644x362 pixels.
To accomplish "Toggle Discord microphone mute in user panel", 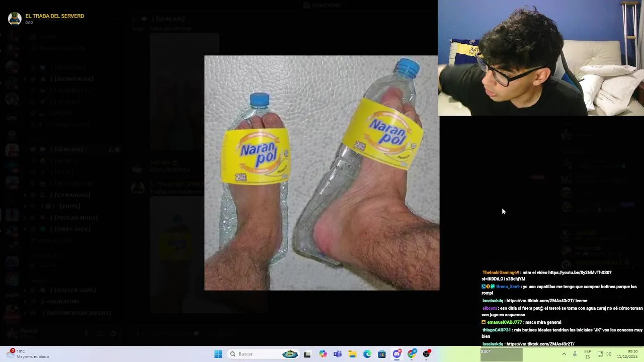I will (x=87, y=333).
